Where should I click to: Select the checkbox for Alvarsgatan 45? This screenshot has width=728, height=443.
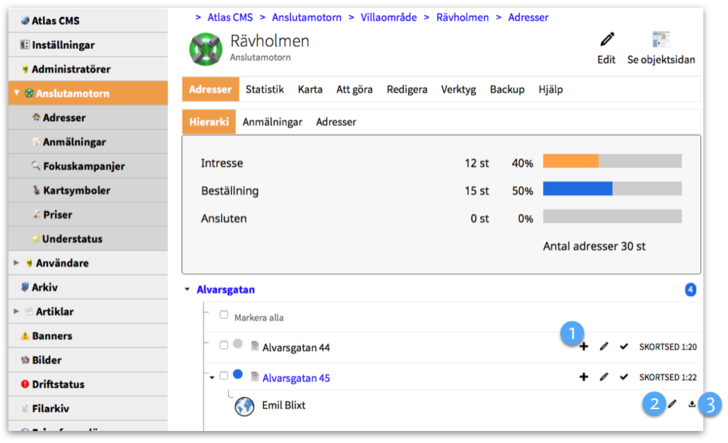pos(224,377)
